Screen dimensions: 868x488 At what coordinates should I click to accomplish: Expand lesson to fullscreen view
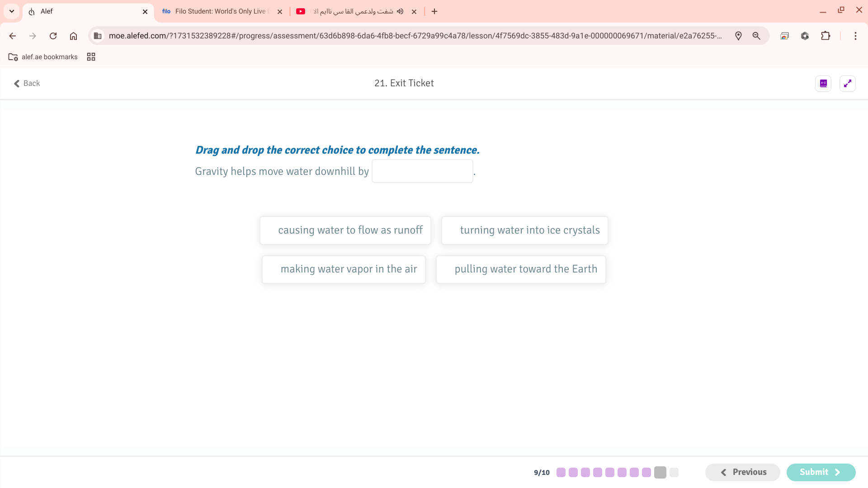pos(847,84)
